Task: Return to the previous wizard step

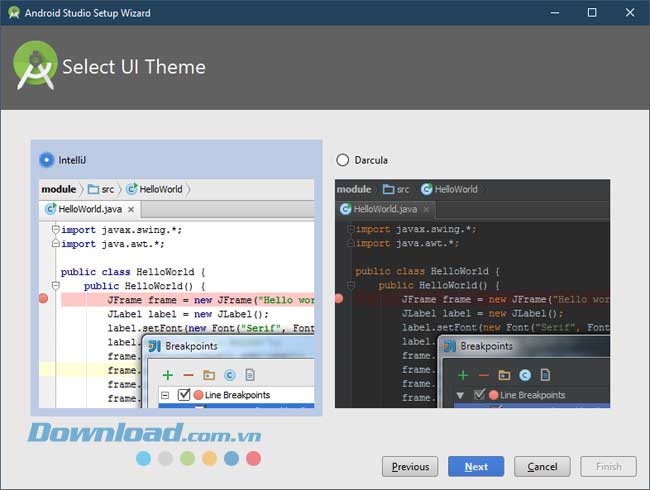Action: [x=410, y=467]
